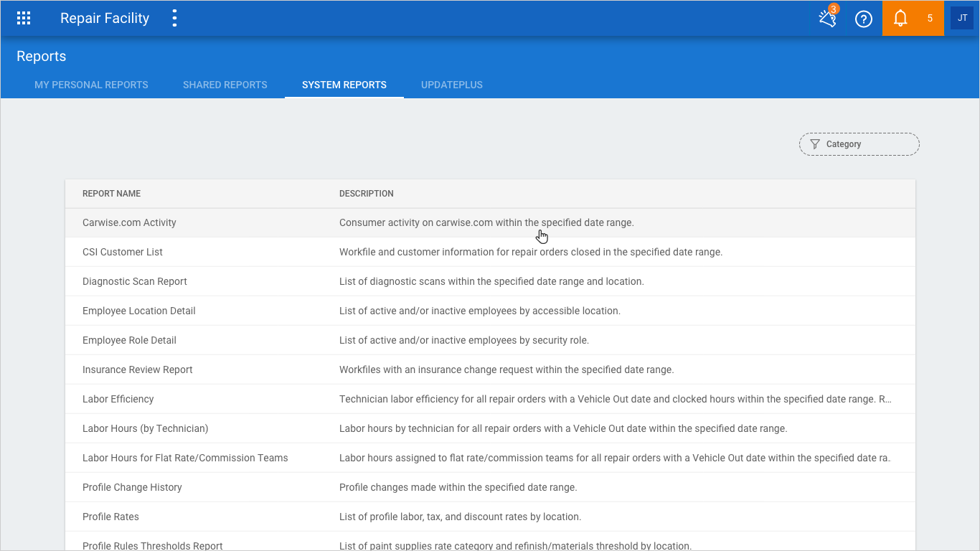This screenshot has height=551, width=980.
Task: Open the help question mark icon
Action: 864,19
